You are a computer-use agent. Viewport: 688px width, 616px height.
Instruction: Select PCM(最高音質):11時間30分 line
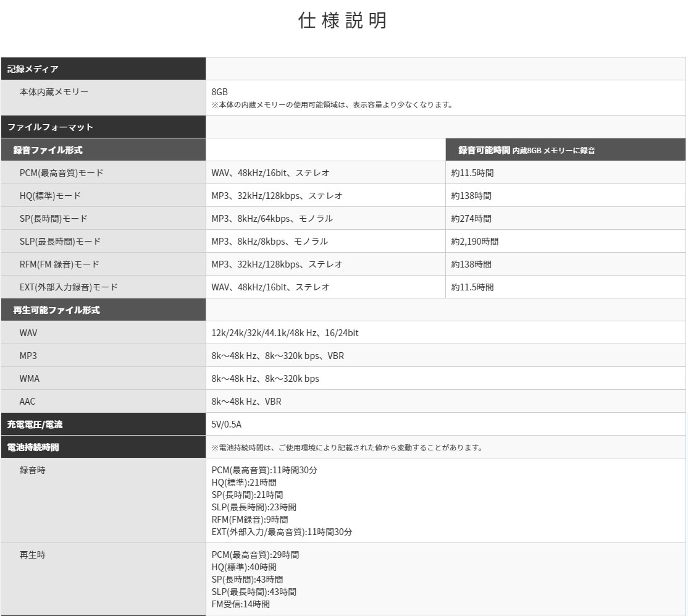[264, 470]
